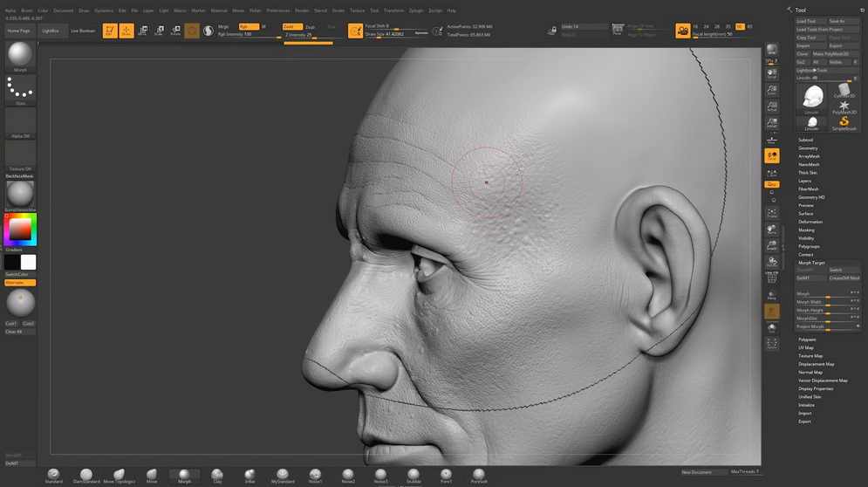Open the material sphere picker
Screen dimensions: 868x487
click(20, 195)
